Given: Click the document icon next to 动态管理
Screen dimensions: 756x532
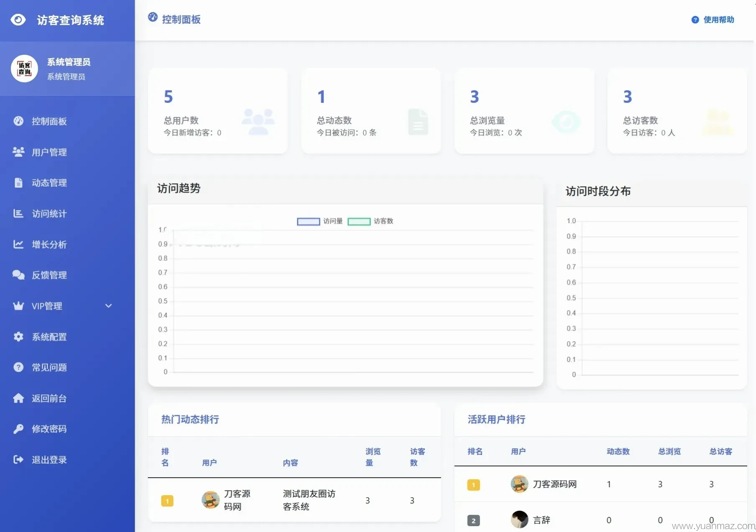Looking at the screenshot, I should (x=18, y=183).
